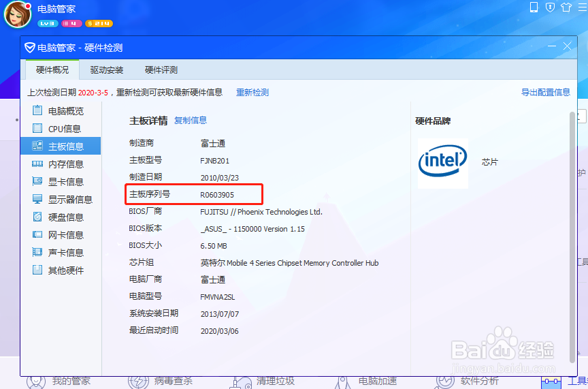The width and height of the screenshot is (588, 389).
Task: Select 硬盘信息 in the sidebar
Action: pos(61,217)
